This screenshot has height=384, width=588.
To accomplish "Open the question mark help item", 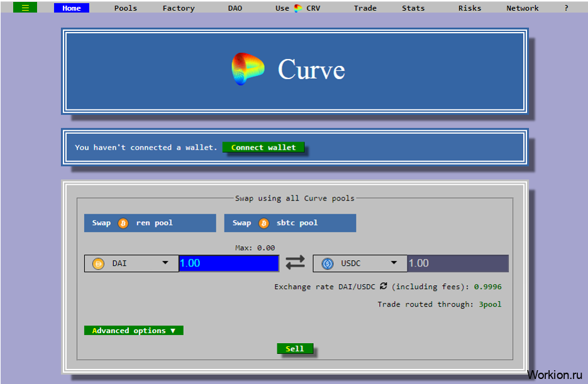I will (566, 8).
